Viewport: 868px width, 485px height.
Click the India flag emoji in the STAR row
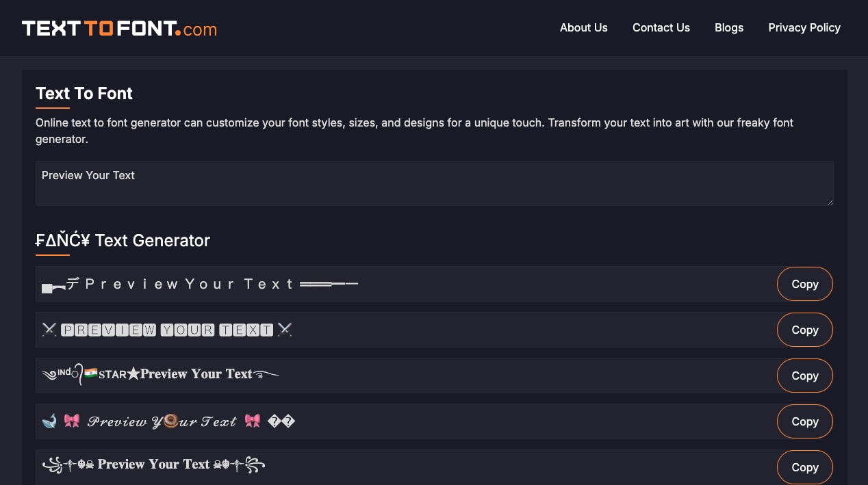pyautogui.click(x=90, y=373)
